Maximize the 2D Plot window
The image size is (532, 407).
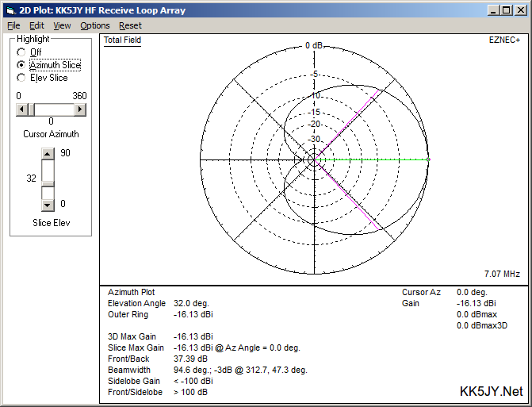(x=506, y=10)
